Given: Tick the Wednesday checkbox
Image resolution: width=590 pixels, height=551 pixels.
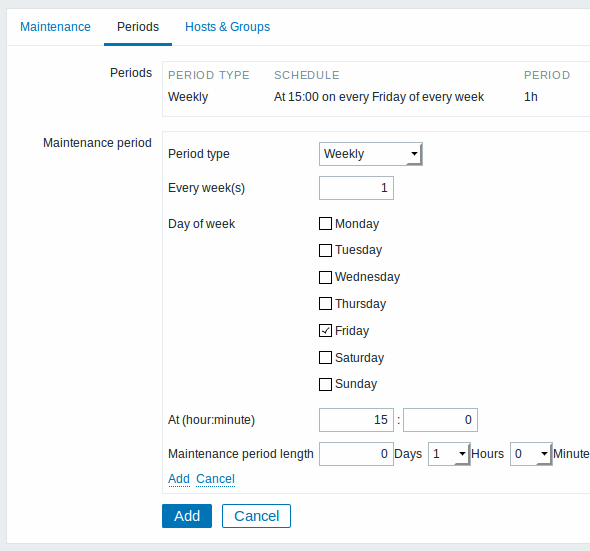Looking at the screenshot, I should click(x=325, y=277).
